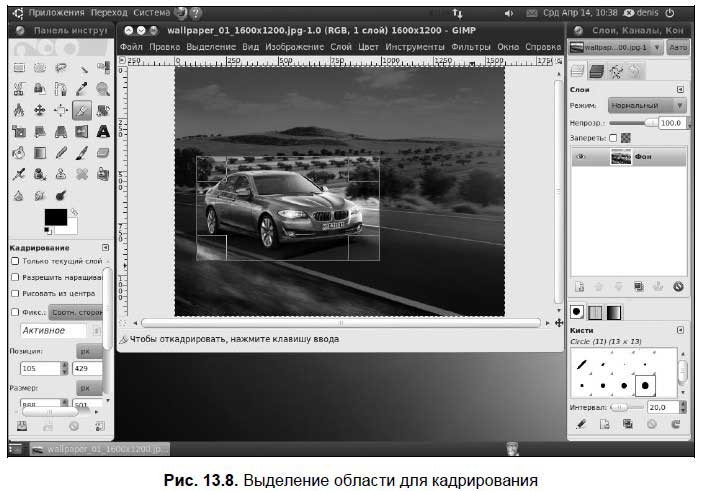Select the Eraser tool
The image size is (703, 491).
103,153
